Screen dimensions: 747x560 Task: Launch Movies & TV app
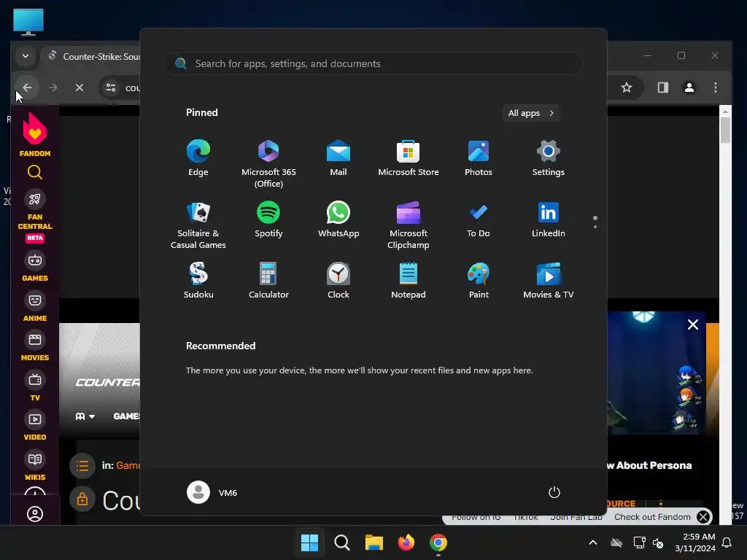click(x=549, y=281)
